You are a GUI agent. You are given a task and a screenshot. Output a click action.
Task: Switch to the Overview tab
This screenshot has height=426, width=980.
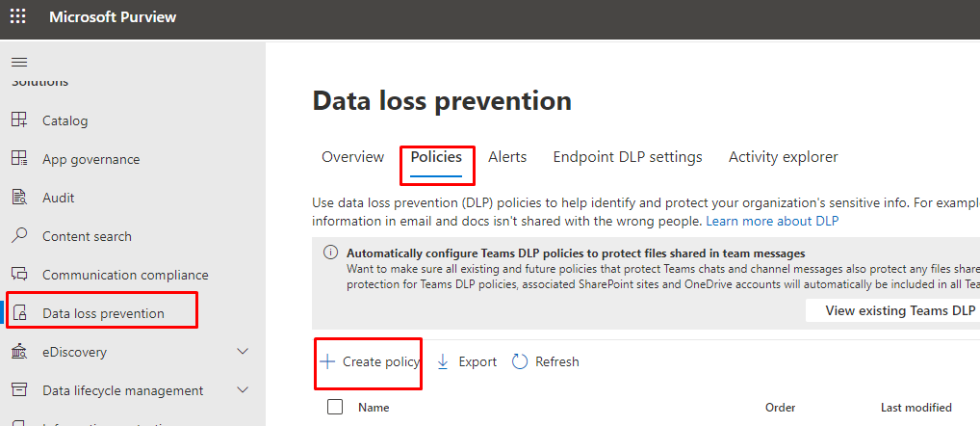click(352, 157)
